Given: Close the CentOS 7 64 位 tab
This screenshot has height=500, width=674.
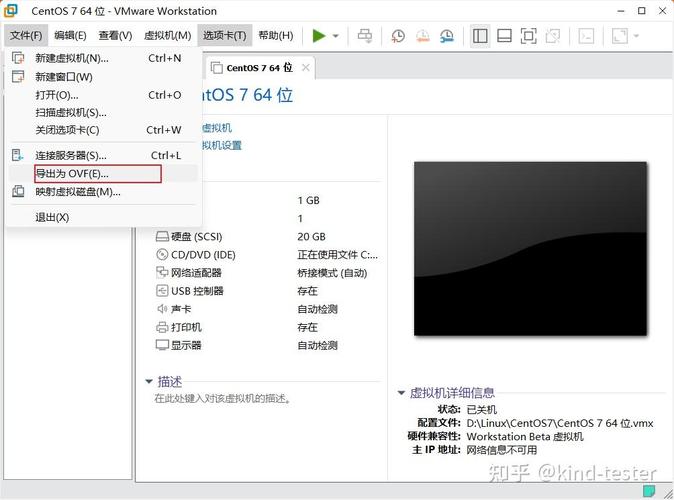Looking at the screenshot, I should coord(305,67).
